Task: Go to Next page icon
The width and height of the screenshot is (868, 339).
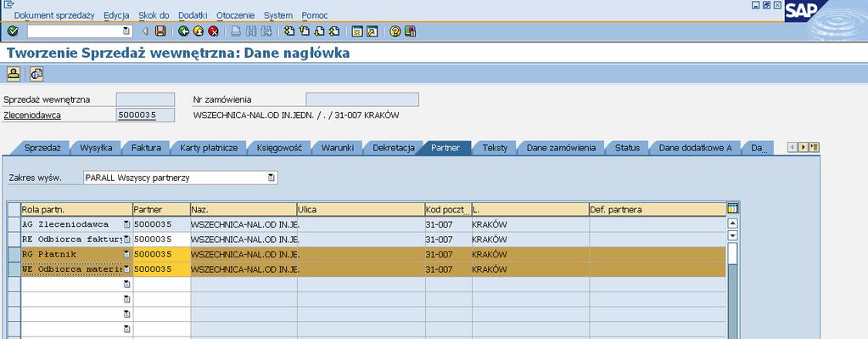Action: click(x=319, y=31)
